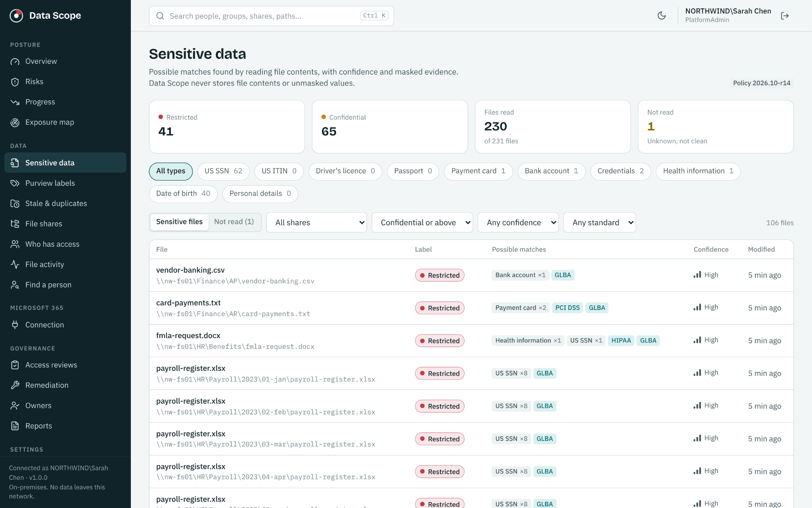The image size is (812, 508).
Task: Filter by Bank account chip
Action: 552,171
